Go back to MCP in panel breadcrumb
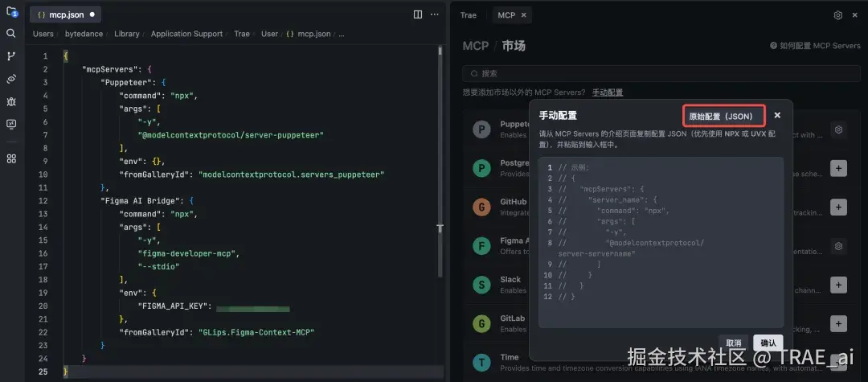The image size is (868, 382). 476,45
